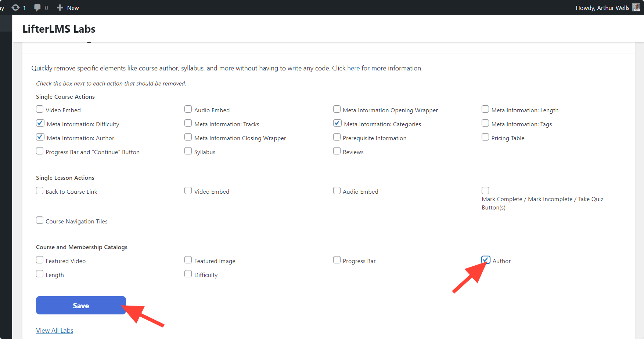This screenshot has height=339, width=644.
Task: Open the New content menu item
Action: pyautogui.click(x=68, y=8)
